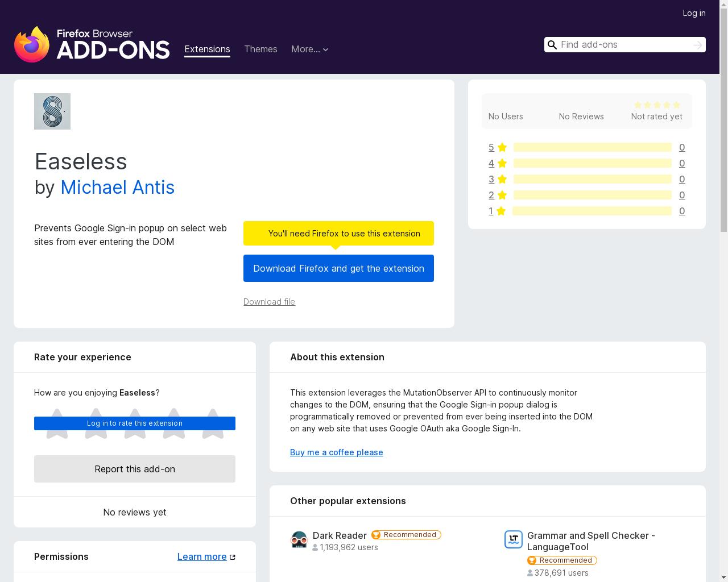Click Log in to rate this extension
The height and width of the screenshot is (582, 728).
135,423
